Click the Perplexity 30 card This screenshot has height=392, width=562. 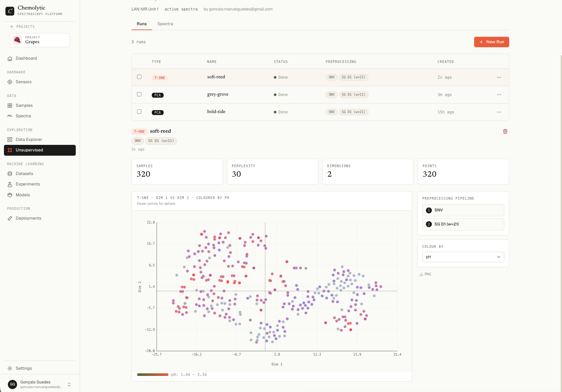click(x=272, y=172)
